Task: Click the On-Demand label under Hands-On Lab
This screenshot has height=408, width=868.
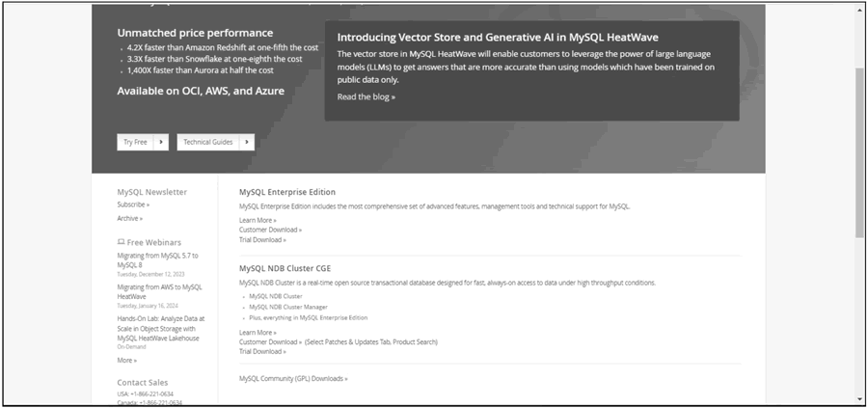Action: point(131,347)
